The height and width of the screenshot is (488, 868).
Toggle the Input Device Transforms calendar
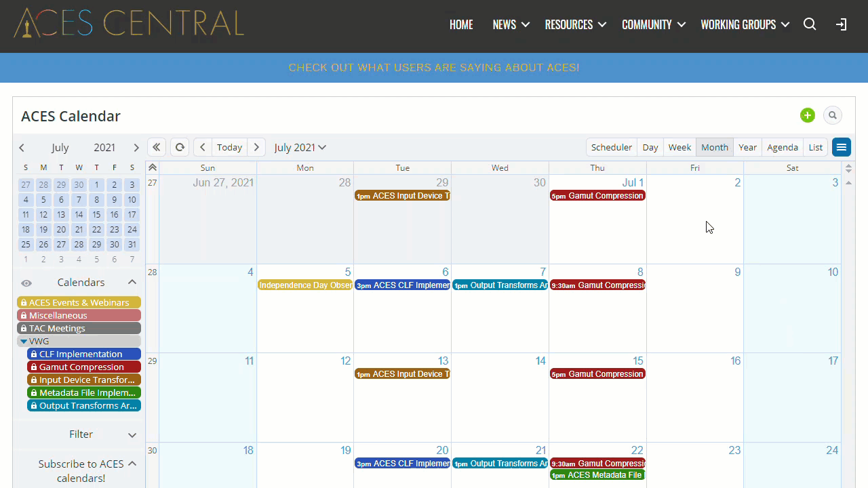[84, 380]
